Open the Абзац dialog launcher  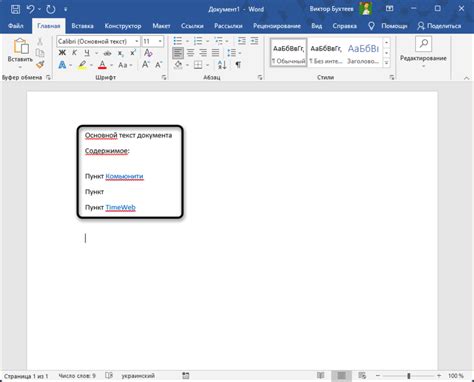(x=260, y=77)
